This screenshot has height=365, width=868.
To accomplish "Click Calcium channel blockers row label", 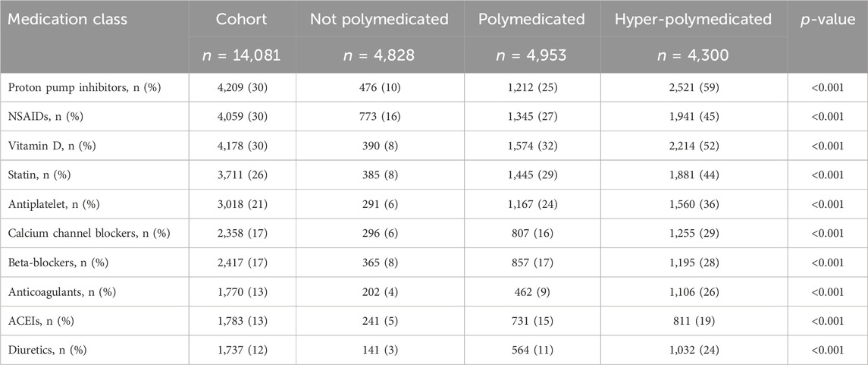I will [x=89, y=234].
